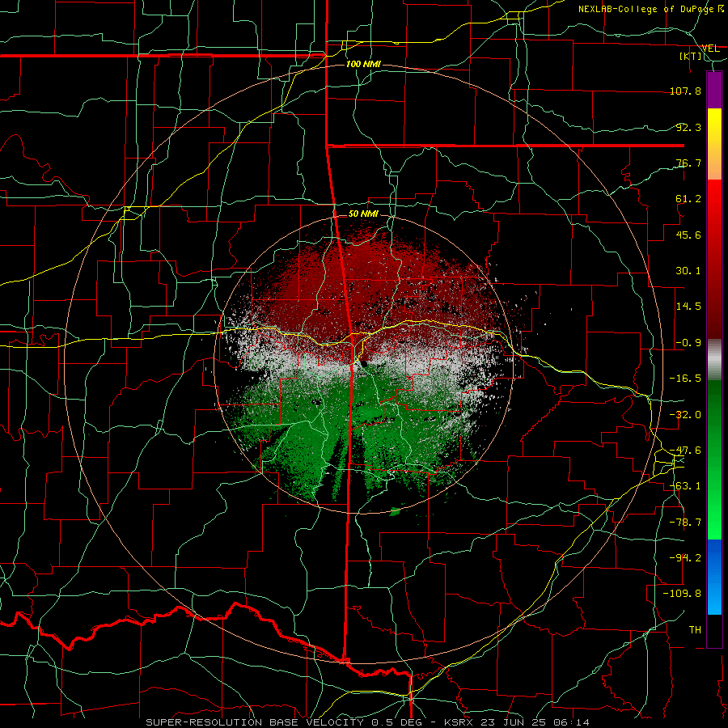728x728 pixels.
Task: Click the 107.8 scale value
Action: pyautogui.click(x=685, y=91)
